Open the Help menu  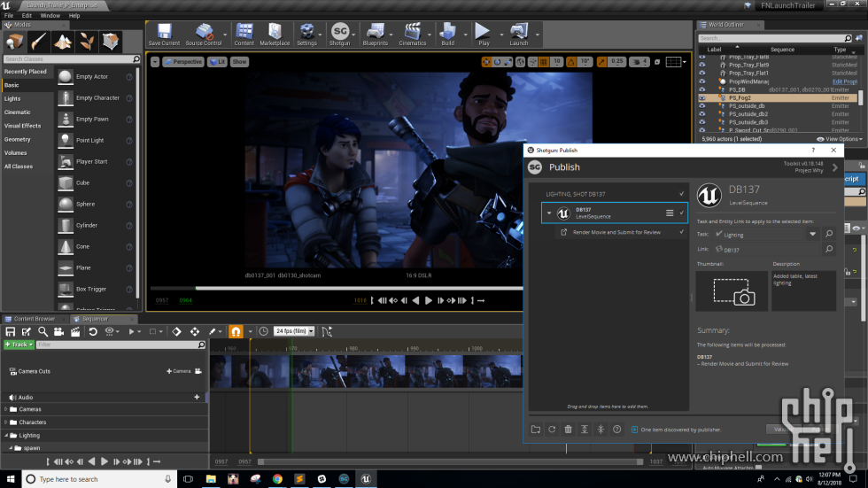pos(74,15)
